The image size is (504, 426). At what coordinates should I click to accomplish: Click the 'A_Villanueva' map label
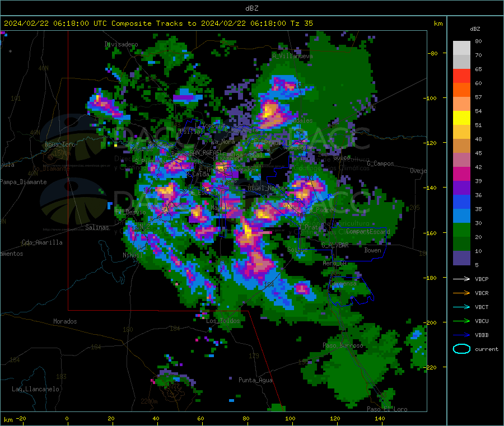click(x=292, y=56)
